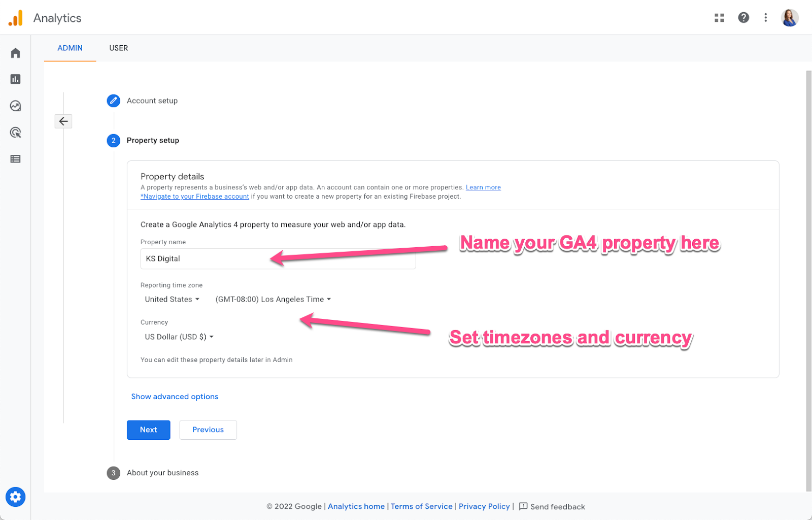Click the Help question mark icon
The height and width of the screenshot is (520, 812).
pos(743,18)
